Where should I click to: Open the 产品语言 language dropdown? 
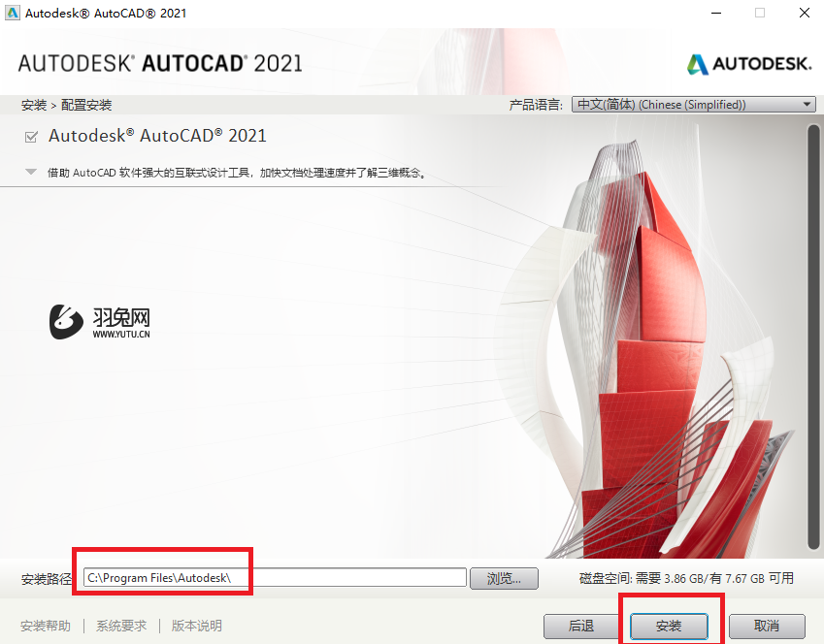693,104
